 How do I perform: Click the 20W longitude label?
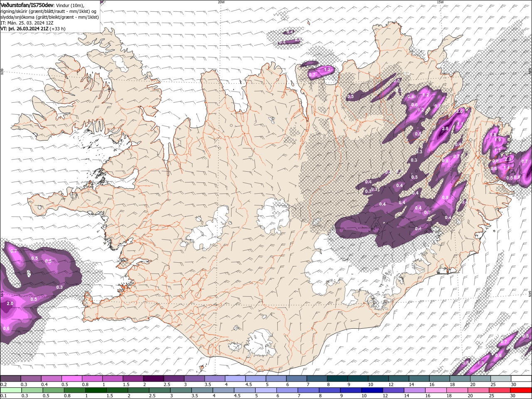[x=221, y=2]
